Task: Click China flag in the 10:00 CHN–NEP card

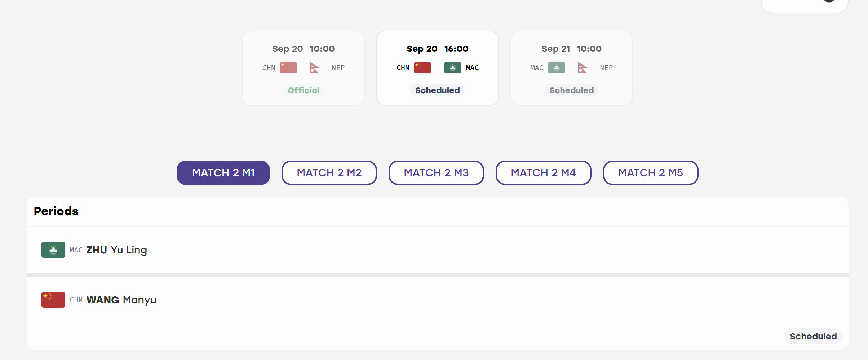Action: [288, 68]
